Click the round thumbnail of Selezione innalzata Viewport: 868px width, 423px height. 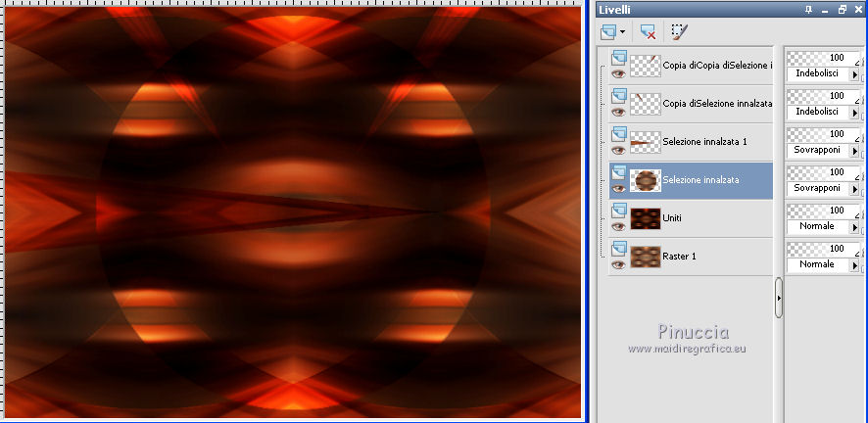click(646, 180)
